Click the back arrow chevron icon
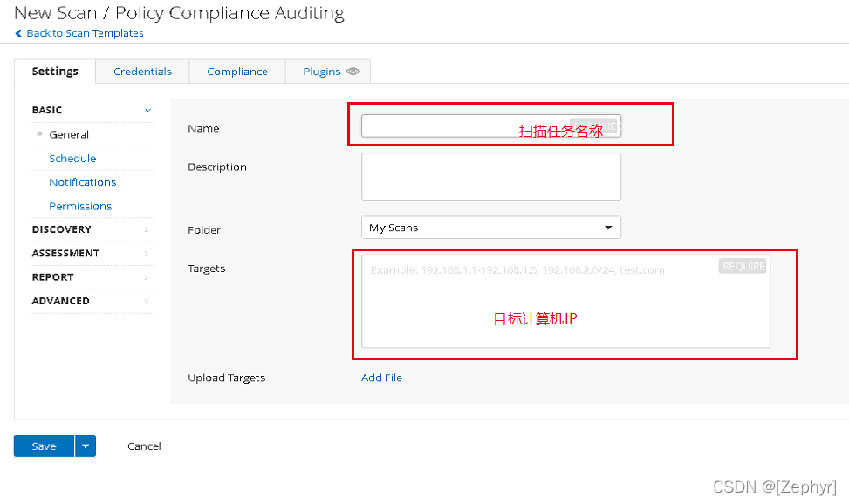849x504 pixels. coord(18,33)
